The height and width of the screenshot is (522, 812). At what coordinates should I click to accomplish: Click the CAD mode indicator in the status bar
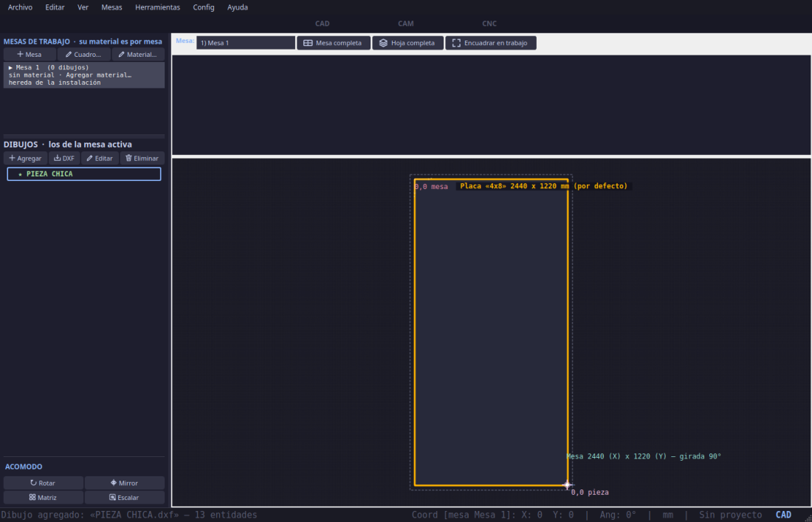[x=783, y=515]
